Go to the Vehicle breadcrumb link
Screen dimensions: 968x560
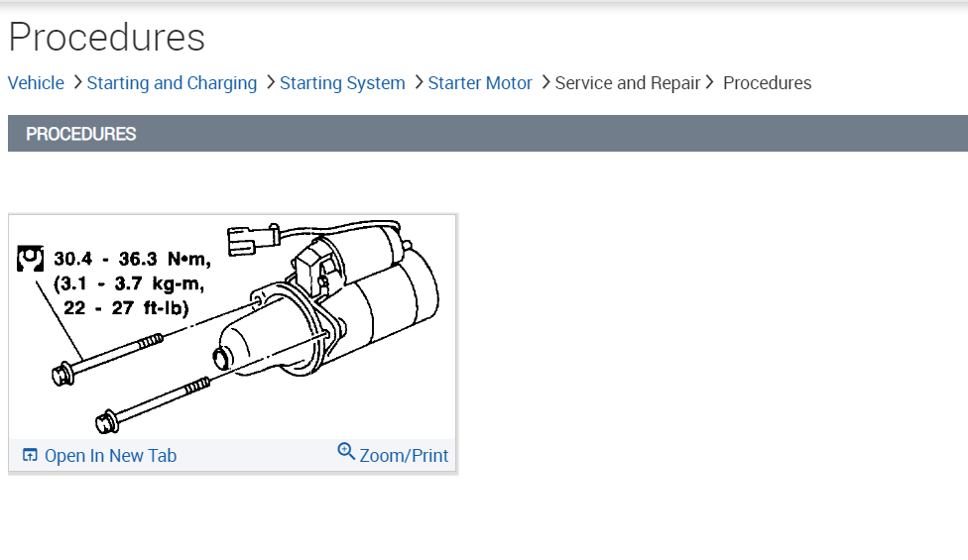coord(36,83)
